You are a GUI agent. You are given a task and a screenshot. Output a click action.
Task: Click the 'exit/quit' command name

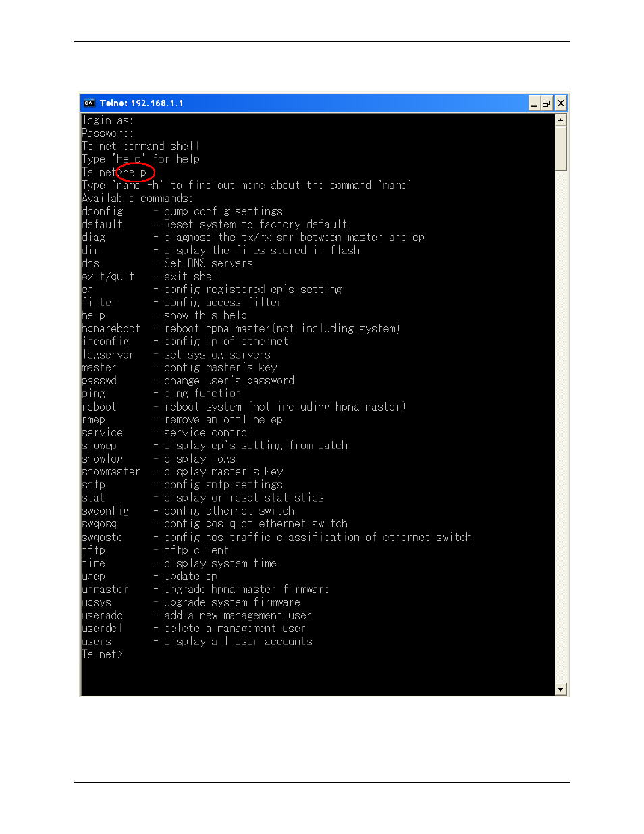click(x=108, y=277)
